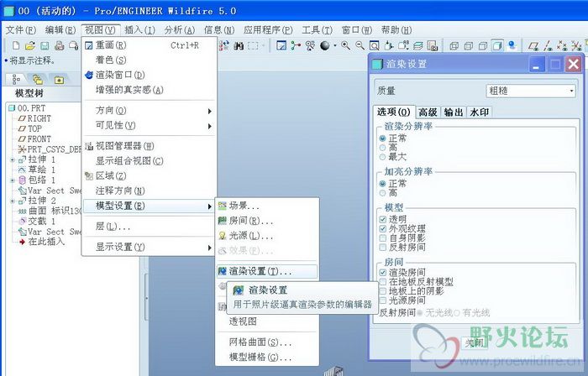Open the 显示设置(Y) submenu
This screenshot has height=376, width=588.
tap(150, 248)
